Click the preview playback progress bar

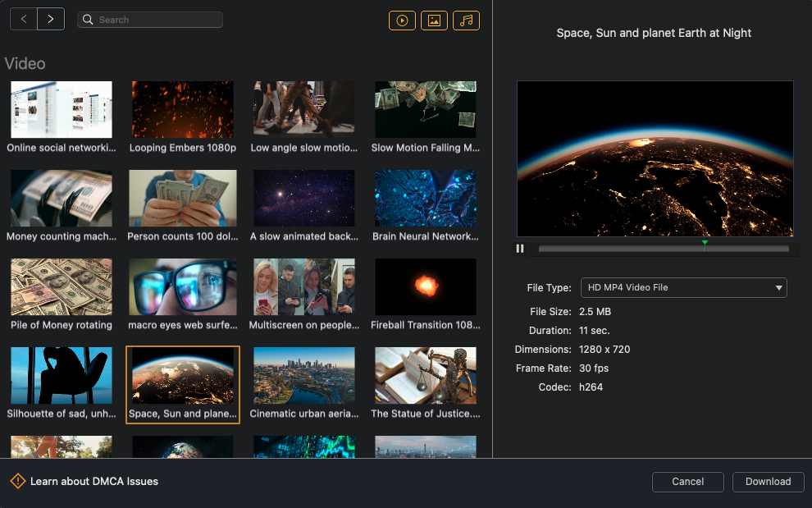664,249
